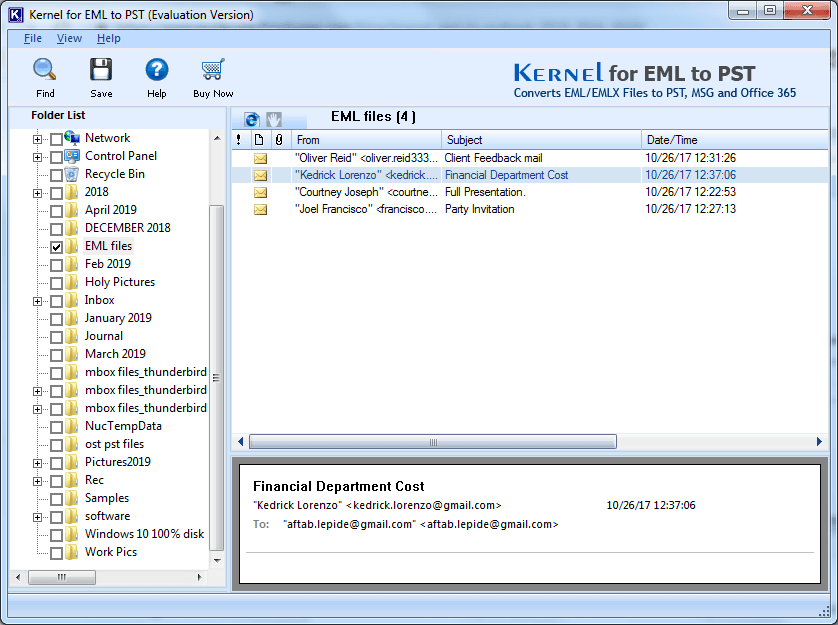Open the Help menu

click(x=108, y=38)
